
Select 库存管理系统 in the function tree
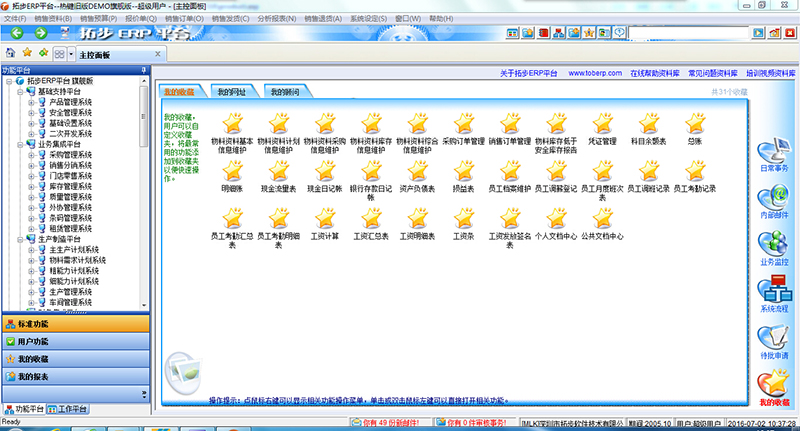(x=71, y=187)
